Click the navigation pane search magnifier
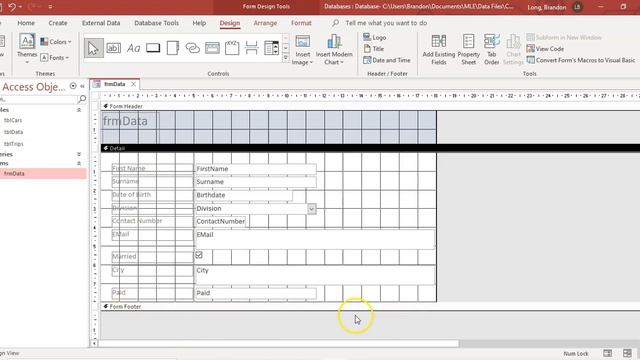640x360 pixels. coord(82,99)
